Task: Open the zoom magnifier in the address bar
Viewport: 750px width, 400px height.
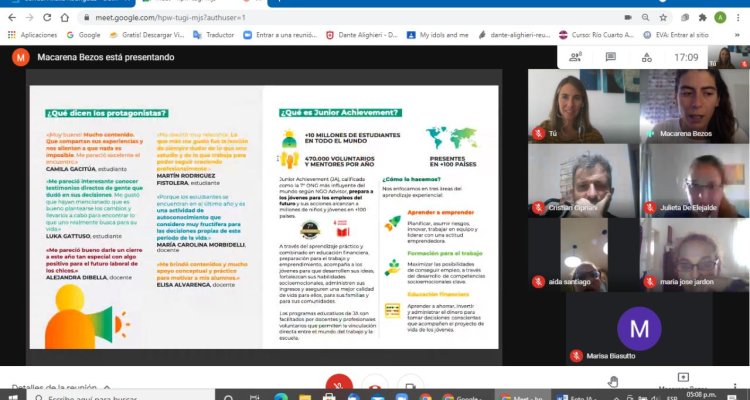Action: tap(646, 18)
